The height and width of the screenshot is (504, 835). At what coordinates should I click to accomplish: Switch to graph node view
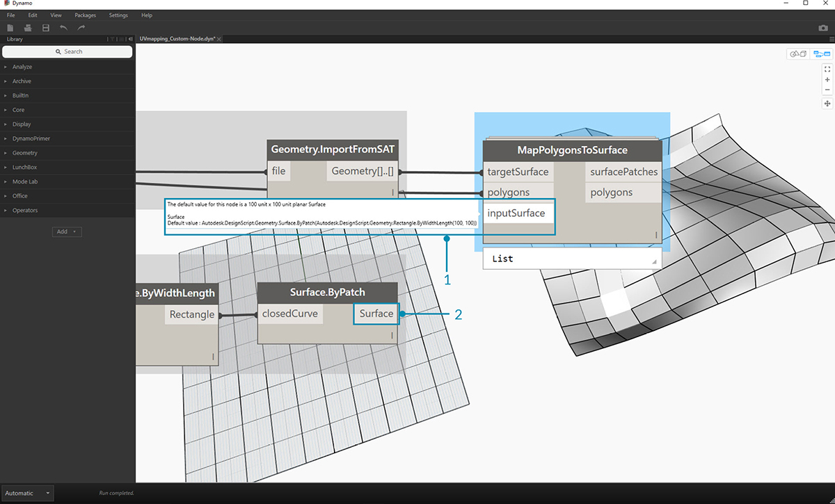click(x=821, y=54)
